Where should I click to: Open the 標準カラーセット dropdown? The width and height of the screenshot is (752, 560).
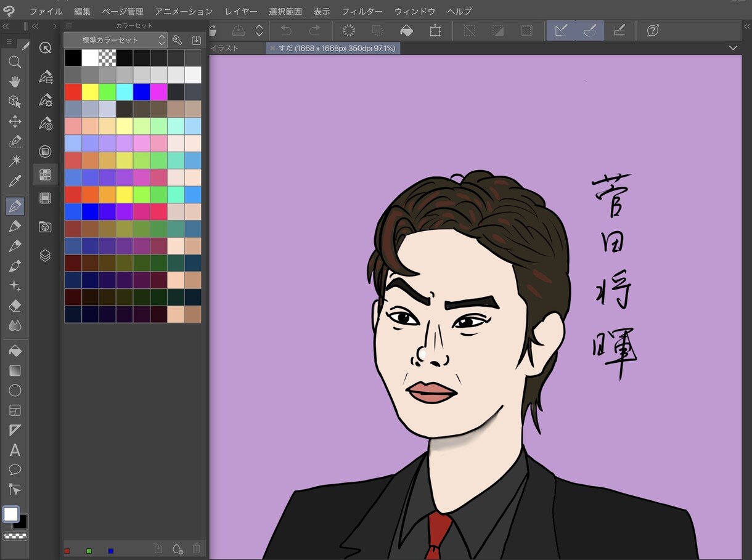coord(116,40)
